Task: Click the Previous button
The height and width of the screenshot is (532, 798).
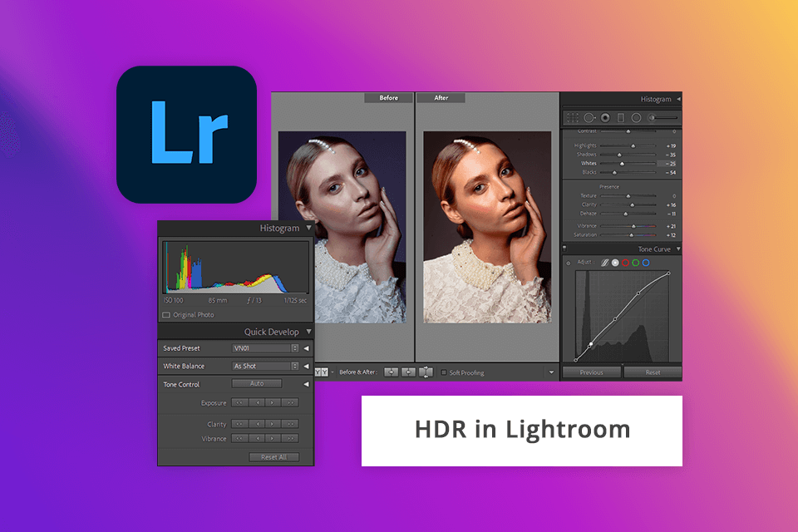Action: [x=591, y=372]
